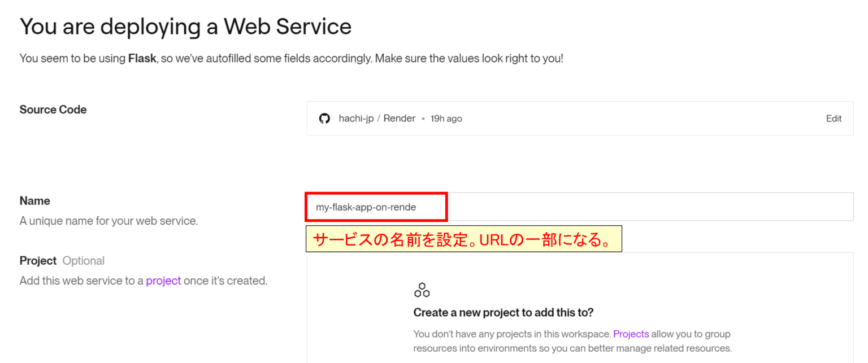868x363 pixels.
Task: Click the "You are deploying a Web Service" title
Action: (185, 27)
